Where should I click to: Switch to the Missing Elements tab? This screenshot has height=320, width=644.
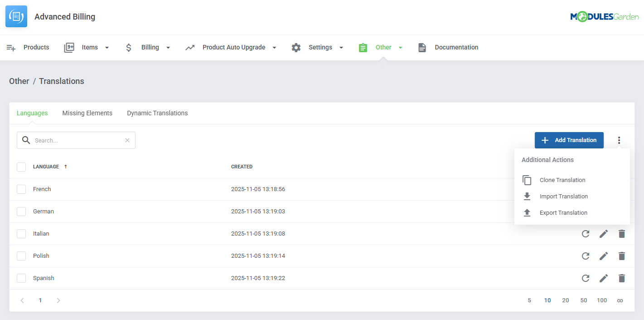coord(87,113)
